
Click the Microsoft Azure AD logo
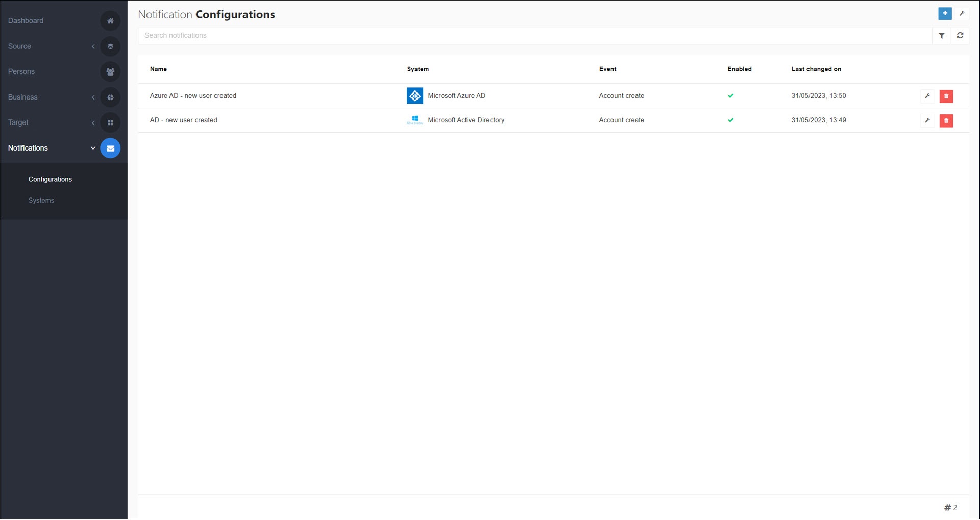415,96
